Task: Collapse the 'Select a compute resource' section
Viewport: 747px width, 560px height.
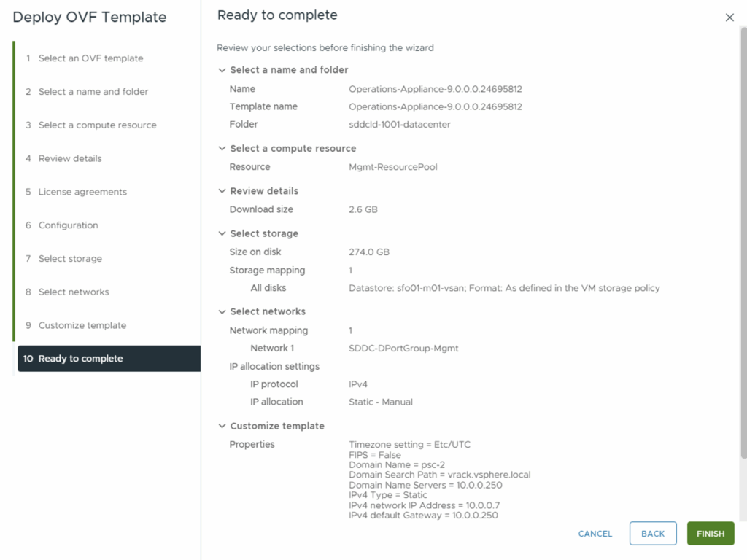Action: click(222, 148)
